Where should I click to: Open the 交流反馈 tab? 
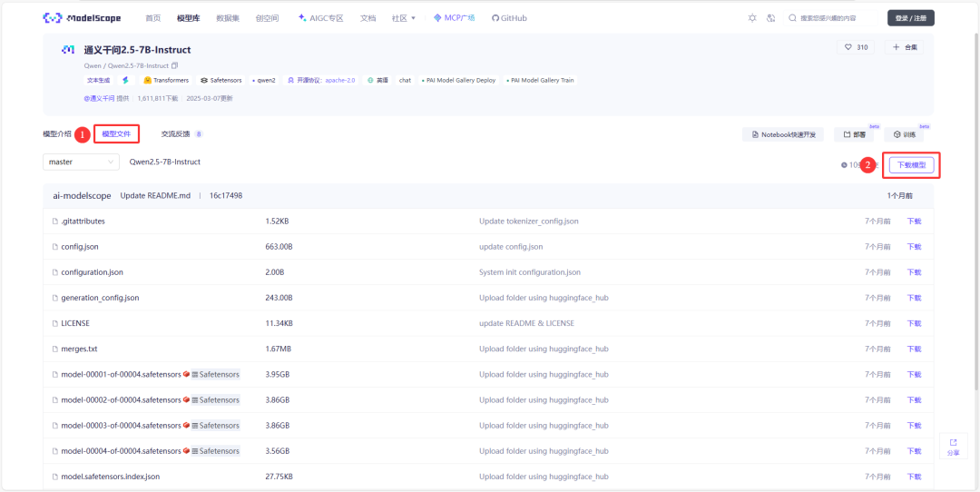[x=174, y=133]
